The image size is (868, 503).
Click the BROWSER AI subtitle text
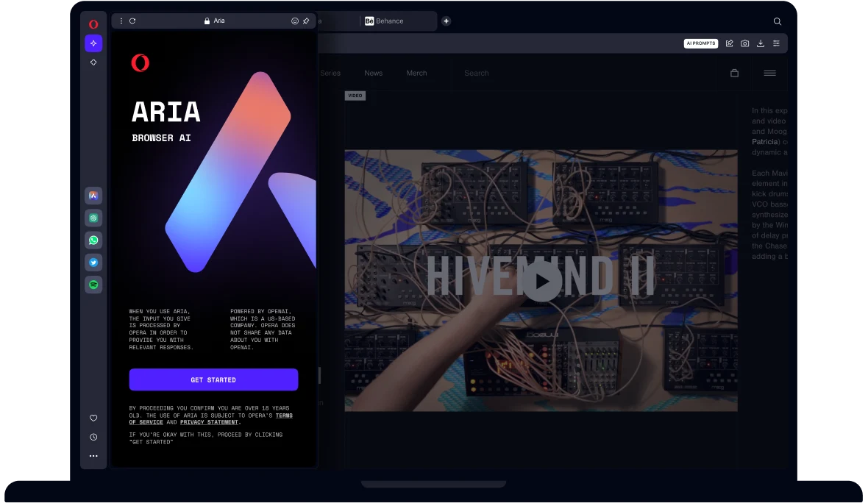click(161, 138)
